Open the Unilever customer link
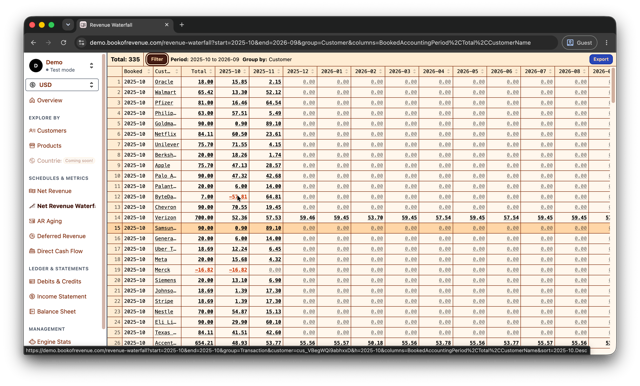This screenshot has width=640, height=386. coord(167,144)
